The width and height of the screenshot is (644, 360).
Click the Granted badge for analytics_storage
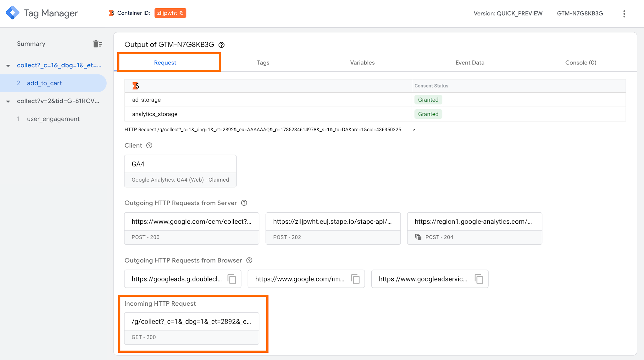428,114
